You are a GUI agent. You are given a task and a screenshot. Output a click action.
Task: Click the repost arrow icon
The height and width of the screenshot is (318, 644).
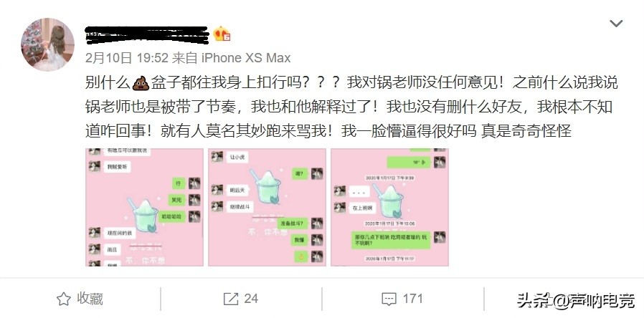pos(230,299)
